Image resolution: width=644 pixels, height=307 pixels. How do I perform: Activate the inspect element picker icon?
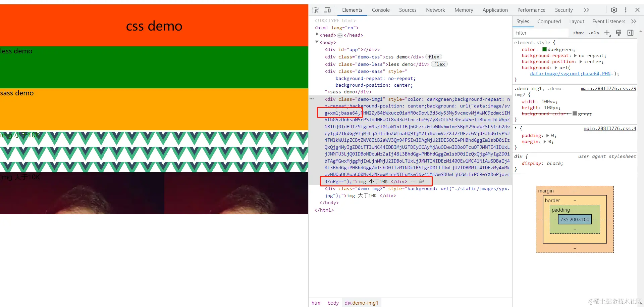(x=316, y=10)
